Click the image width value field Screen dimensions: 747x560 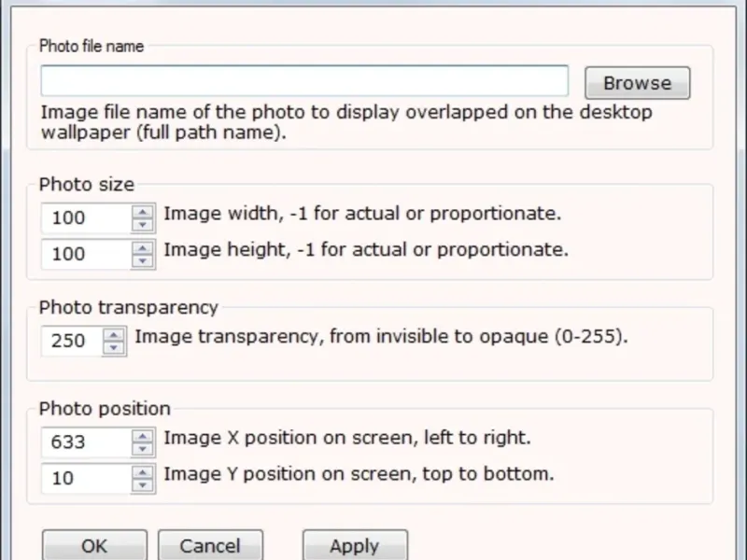point(86,218)
